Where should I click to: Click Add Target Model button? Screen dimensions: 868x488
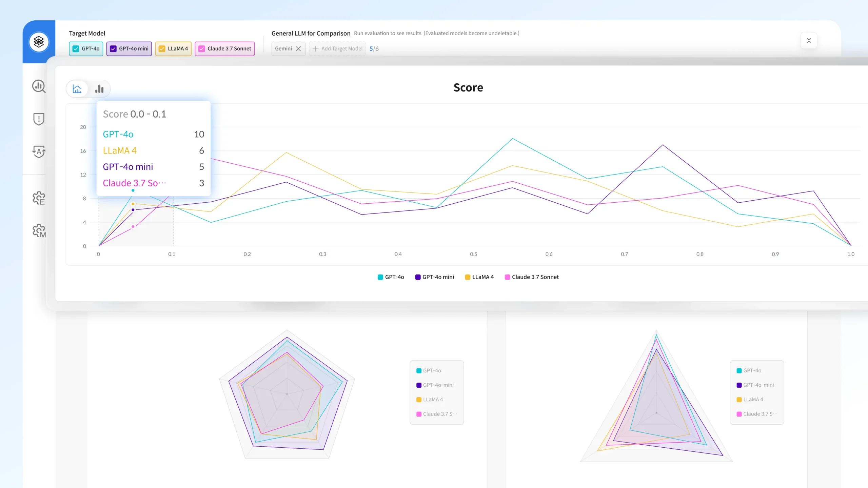click(x=337, y=49)
